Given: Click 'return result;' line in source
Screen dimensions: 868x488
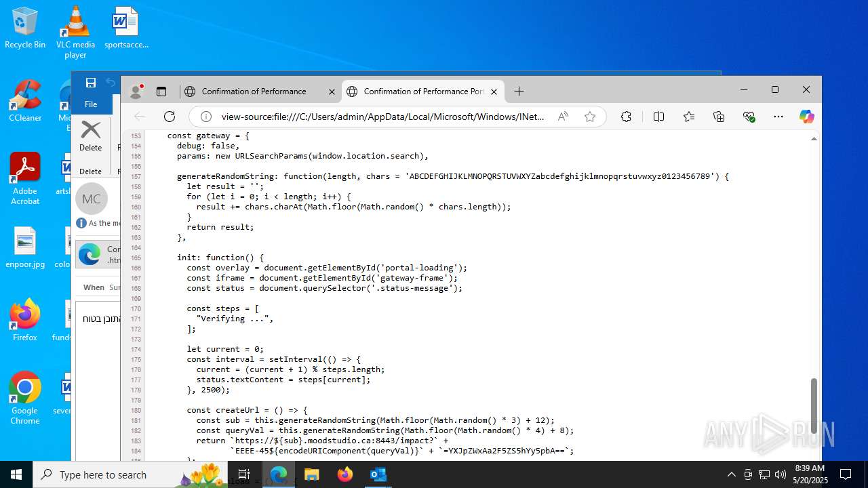Looking at the screenshot, I should [x=220, y=227].
